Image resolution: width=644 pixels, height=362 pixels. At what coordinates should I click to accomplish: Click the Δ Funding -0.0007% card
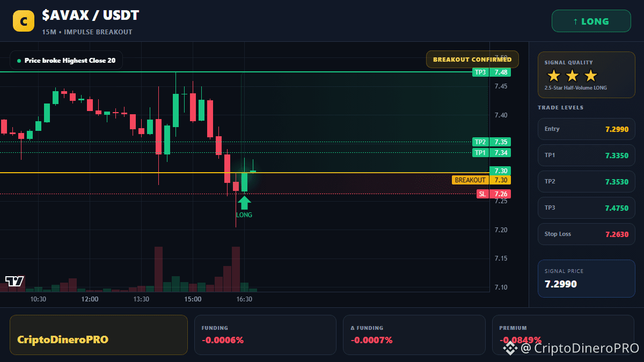point(414,335)
